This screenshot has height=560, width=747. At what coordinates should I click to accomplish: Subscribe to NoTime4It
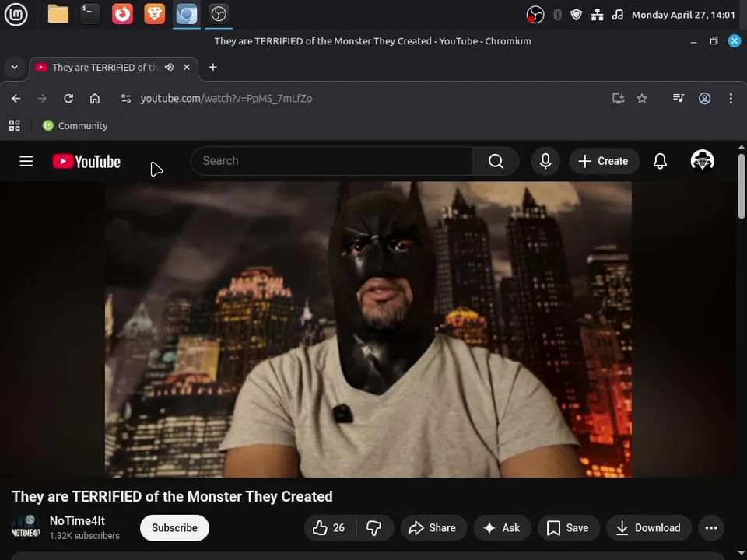coord(174,527)
